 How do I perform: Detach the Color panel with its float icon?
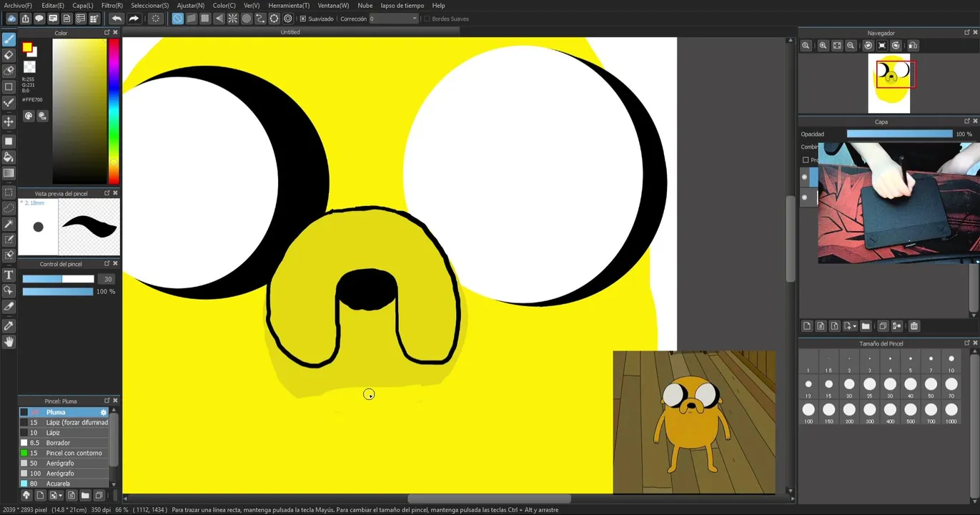tap(107, 33)
